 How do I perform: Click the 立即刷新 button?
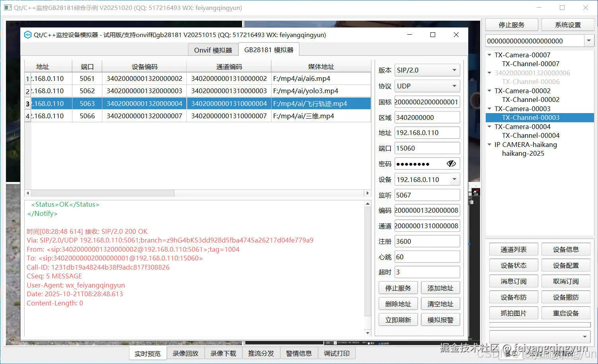[x=398, y=320]
